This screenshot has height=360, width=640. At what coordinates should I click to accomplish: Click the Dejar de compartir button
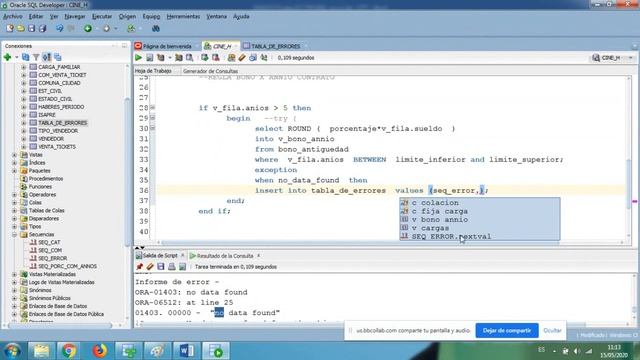pyautogui.click(x=507, y=330)
